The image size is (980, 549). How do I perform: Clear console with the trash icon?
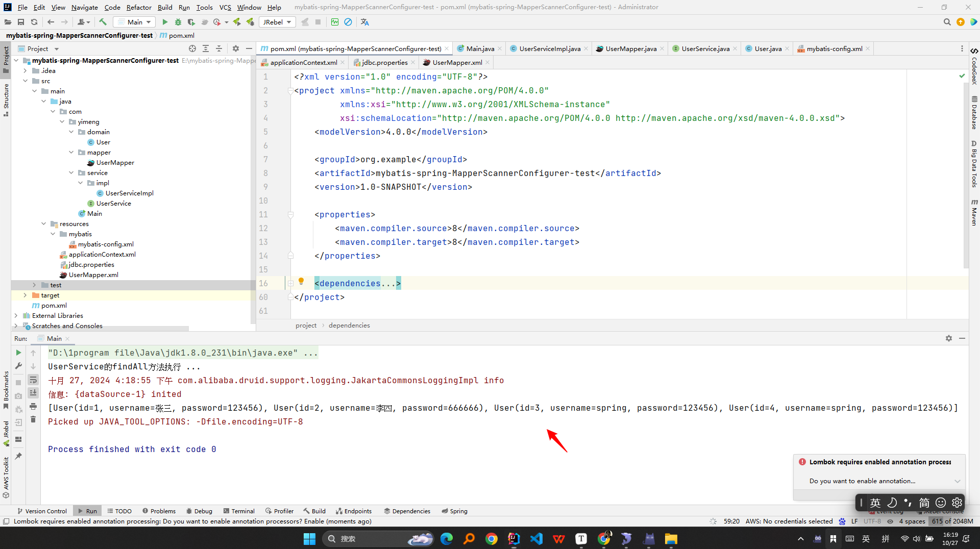pos(33,419)
